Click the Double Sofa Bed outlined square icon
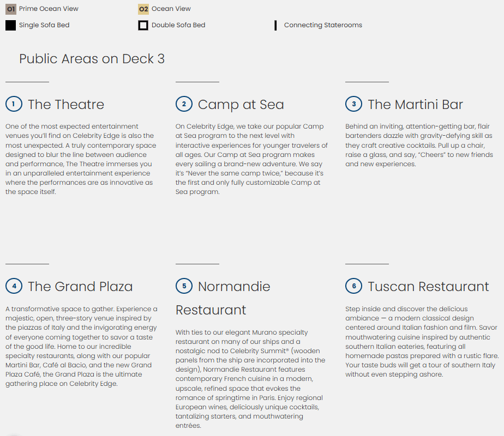The width and height of the screenshot is (504, 436). [x=143, y=25]
